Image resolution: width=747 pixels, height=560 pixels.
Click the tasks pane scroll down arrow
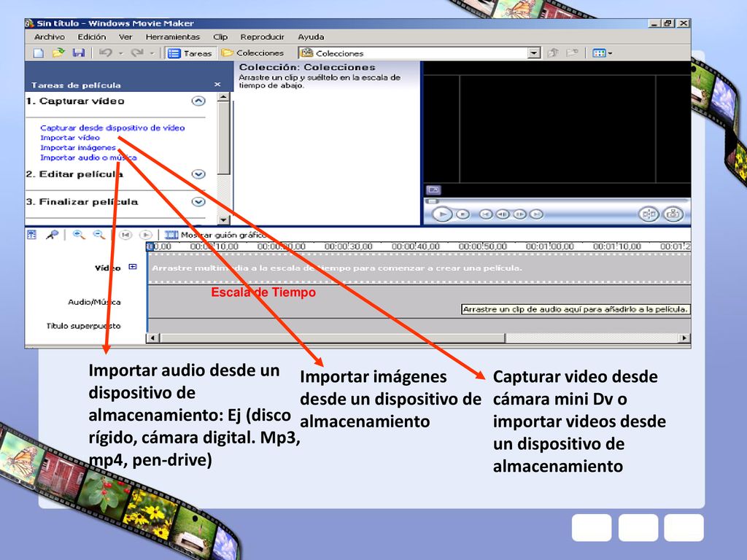click(x=223, y=220)
